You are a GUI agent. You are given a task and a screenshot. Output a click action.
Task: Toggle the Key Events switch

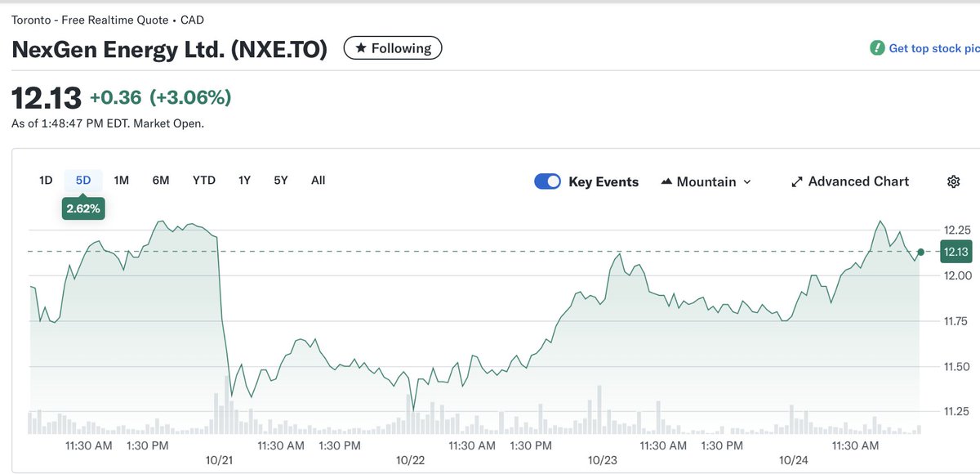tap(547, 181)
